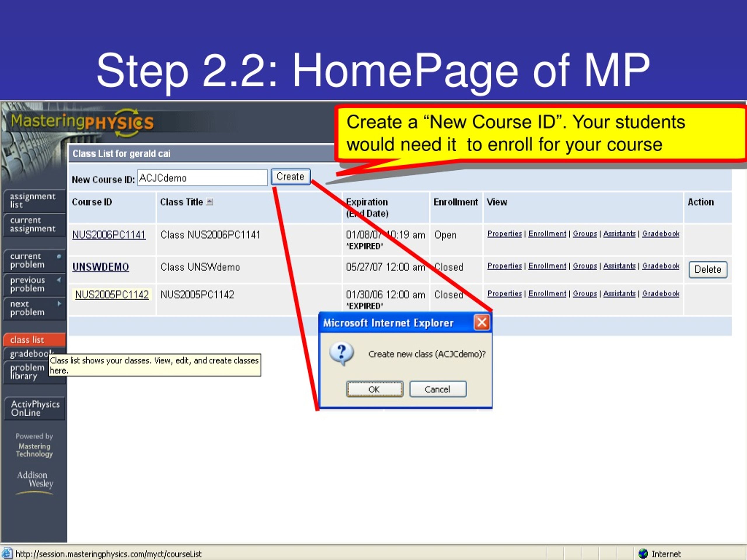Open ActivPhysics OnLine sidebar item
Viewport: 747px width, 560px height.
[x=34, y=408]
